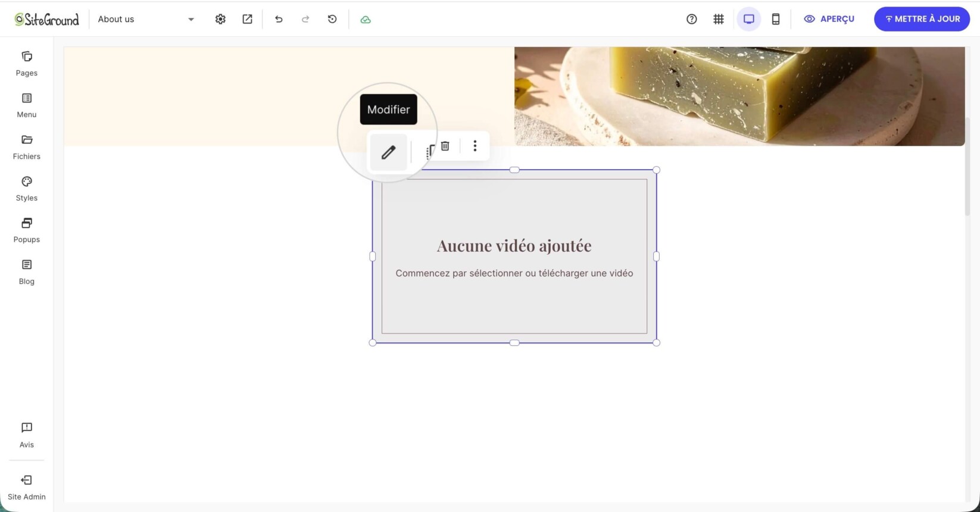The height and width of the screenshot is (512, 980).
Task: Undo the last action
Action: [x=279, y=19]
